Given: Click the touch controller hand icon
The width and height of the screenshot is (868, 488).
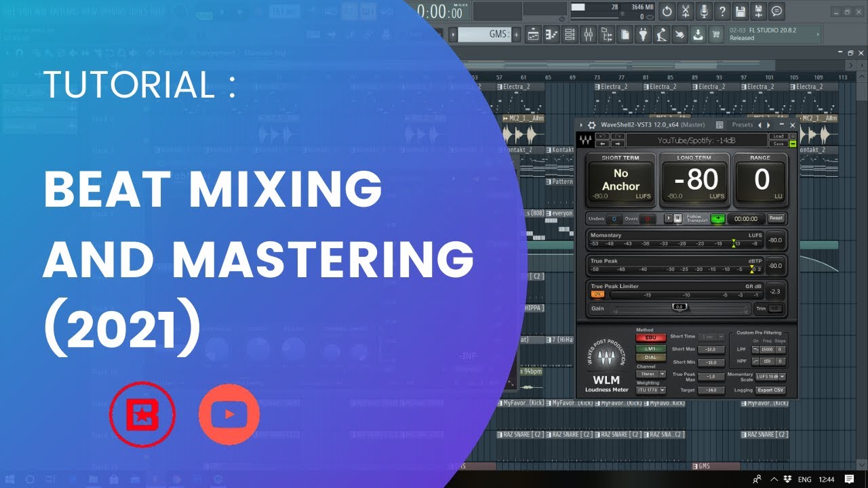Looking at the screenshot, I should click(680, 34).
